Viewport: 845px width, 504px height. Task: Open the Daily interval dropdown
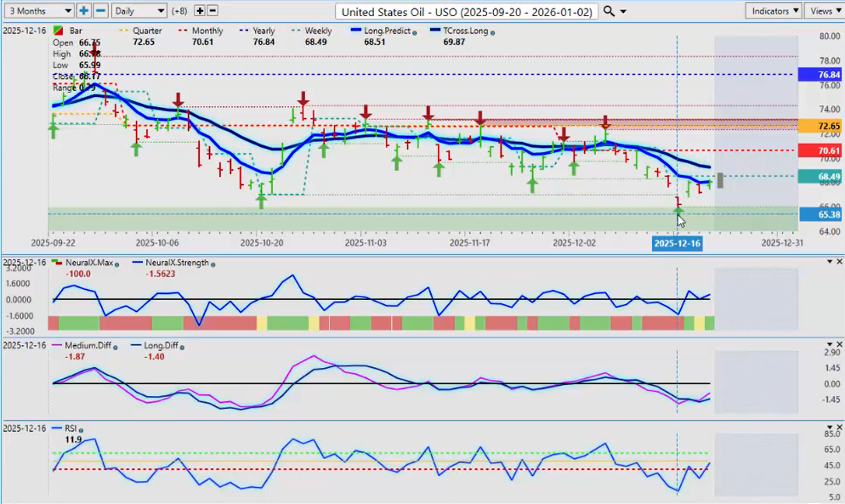coord(139,11)
